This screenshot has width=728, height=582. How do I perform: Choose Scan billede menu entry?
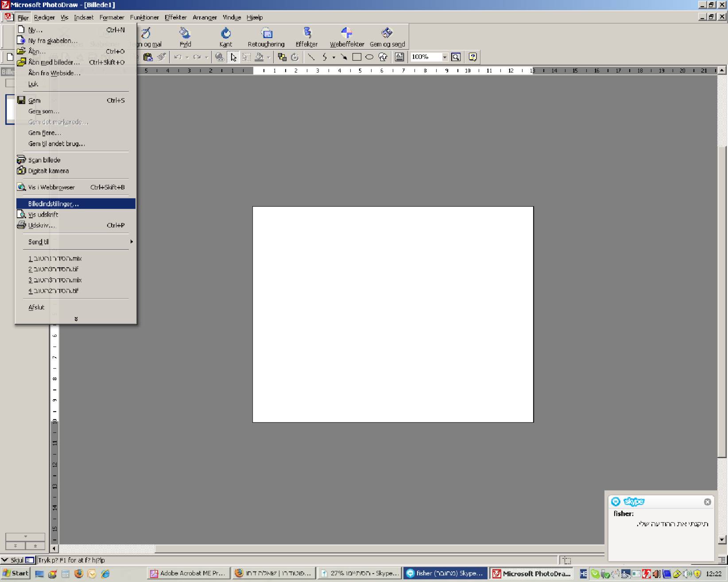point(76,160)
